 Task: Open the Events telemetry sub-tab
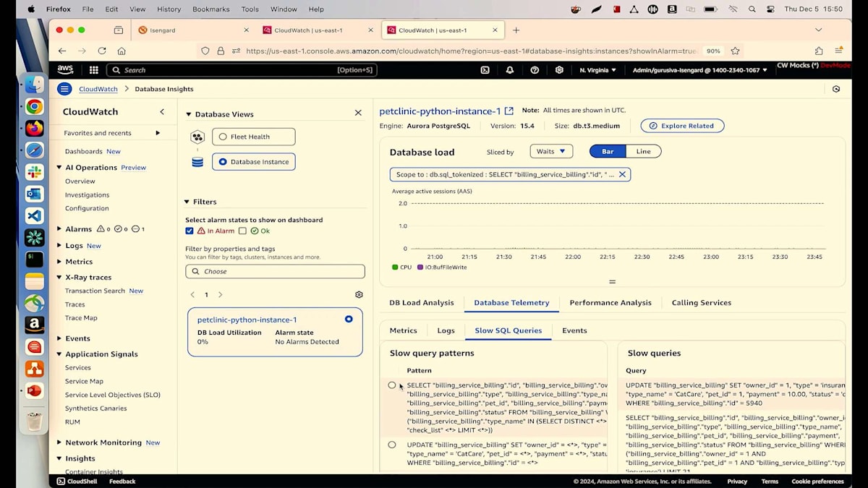(x=574, y=330)
